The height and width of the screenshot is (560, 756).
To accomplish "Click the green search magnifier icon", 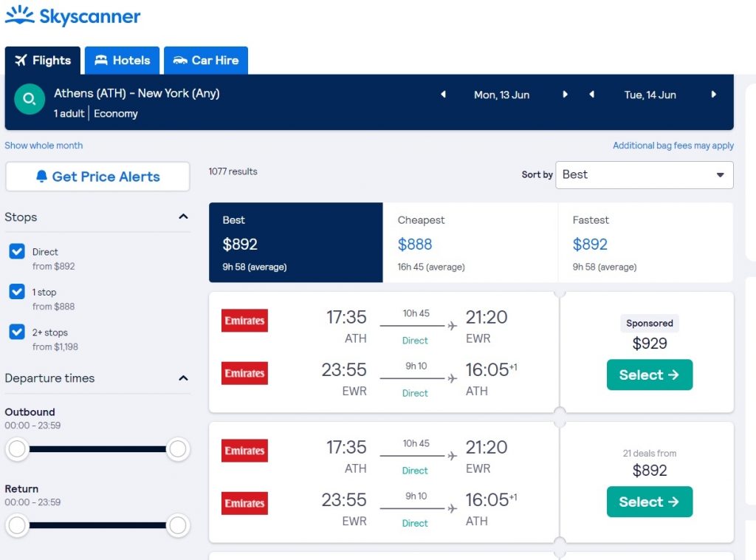I will coord(30,99).
